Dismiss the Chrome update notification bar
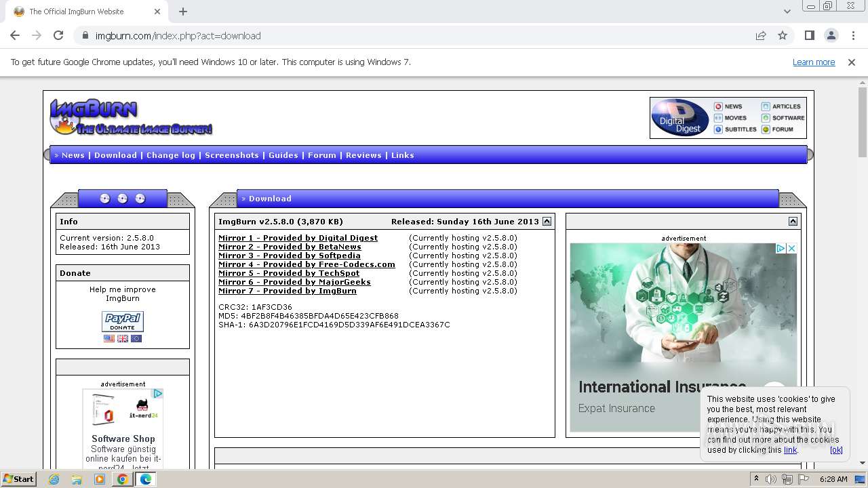 tap(852, 62)
